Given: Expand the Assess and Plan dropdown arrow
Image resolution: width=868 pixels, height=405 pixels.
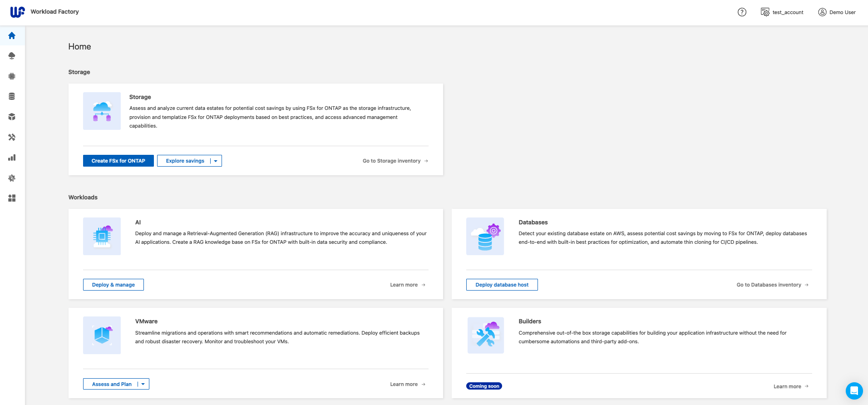Looking at the screenshot, I should pyautogui.click(x=143, y=384).
